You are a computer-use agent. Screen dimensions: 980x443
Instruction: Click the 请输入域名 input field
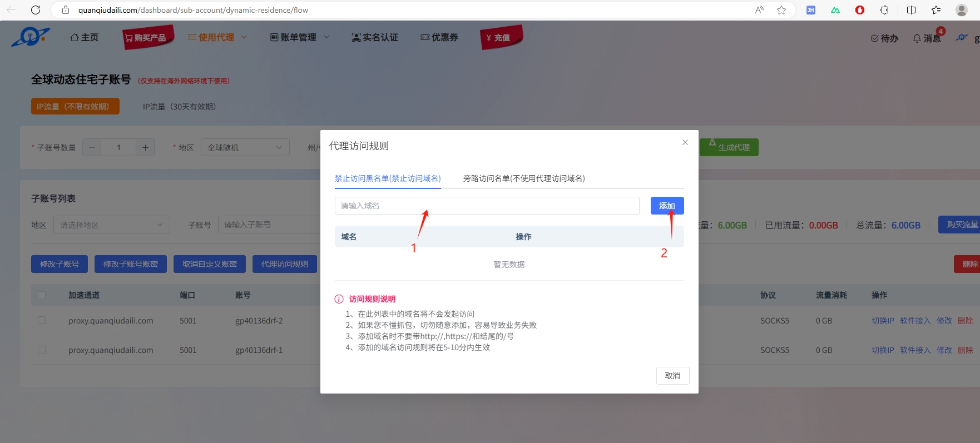[487, 206]
